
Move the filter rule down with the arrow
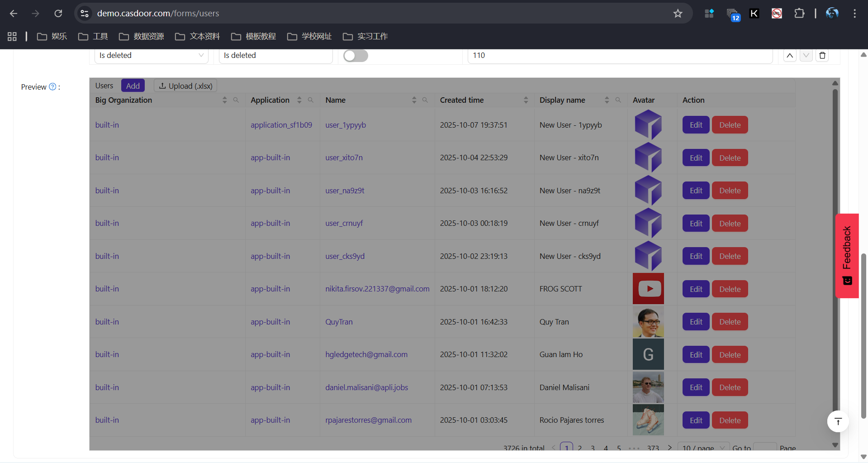pos(806,55)
